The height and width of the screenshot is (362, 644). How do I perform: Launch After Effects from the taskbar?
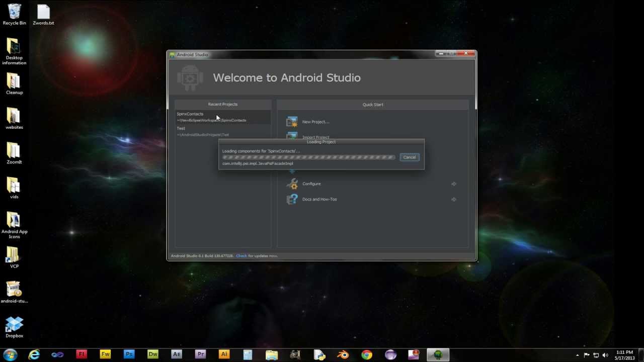pos(176,354)
